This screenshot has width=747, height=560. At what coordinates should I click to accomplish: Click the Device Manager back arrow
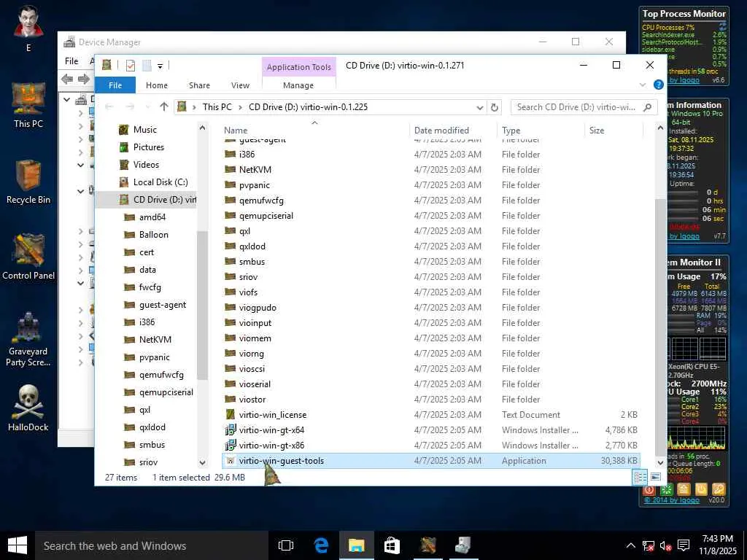click(x=67, y=79)
